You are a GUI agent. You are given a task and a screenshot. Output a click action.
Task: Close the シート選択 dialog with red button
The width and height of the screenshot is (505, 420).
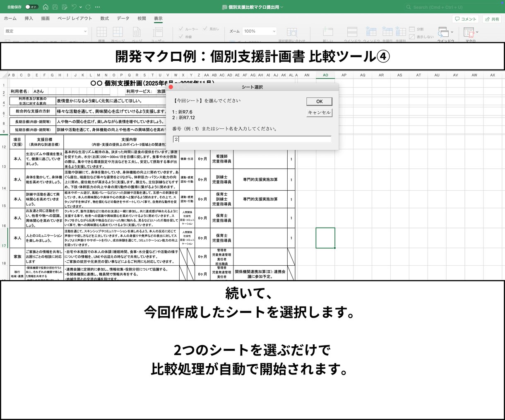171,87
